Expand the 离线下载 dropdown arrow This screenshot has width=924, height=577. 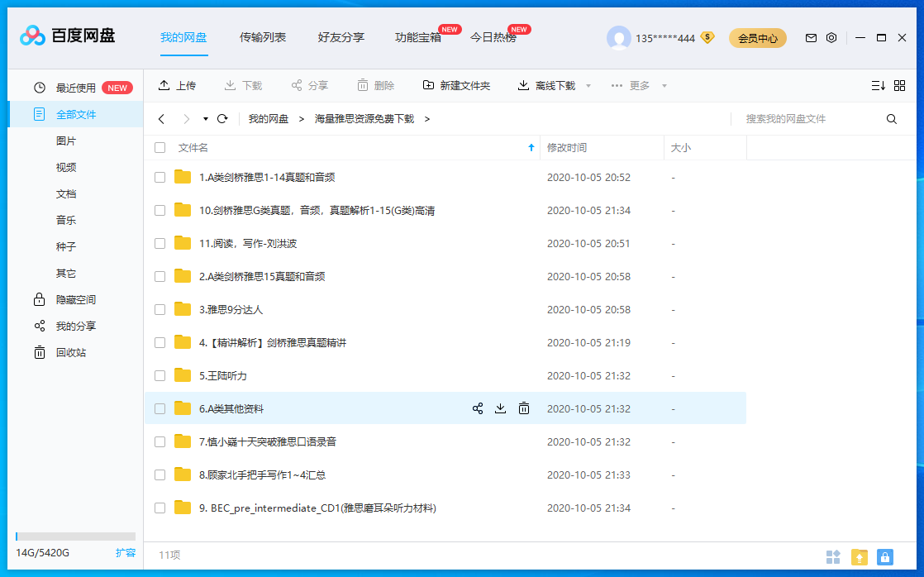pos(587,84)
